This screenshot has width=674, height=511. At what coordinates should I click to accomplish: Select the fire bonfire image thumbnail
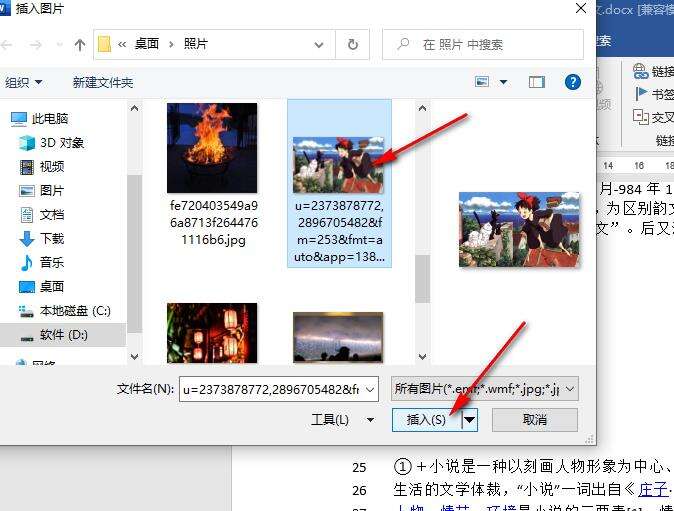(x=212, y=148)
